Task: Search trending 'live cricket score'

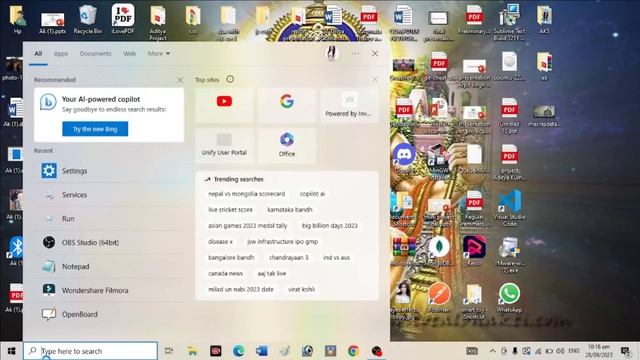Action: (230, 210)
